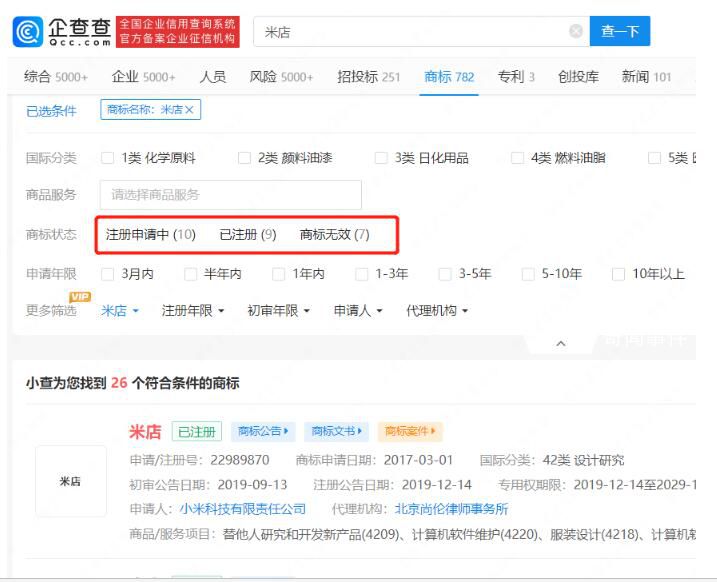The height and width of the screenshot is (582, 717).
Task: Click the red 26 results count
Action: (119, 383)
